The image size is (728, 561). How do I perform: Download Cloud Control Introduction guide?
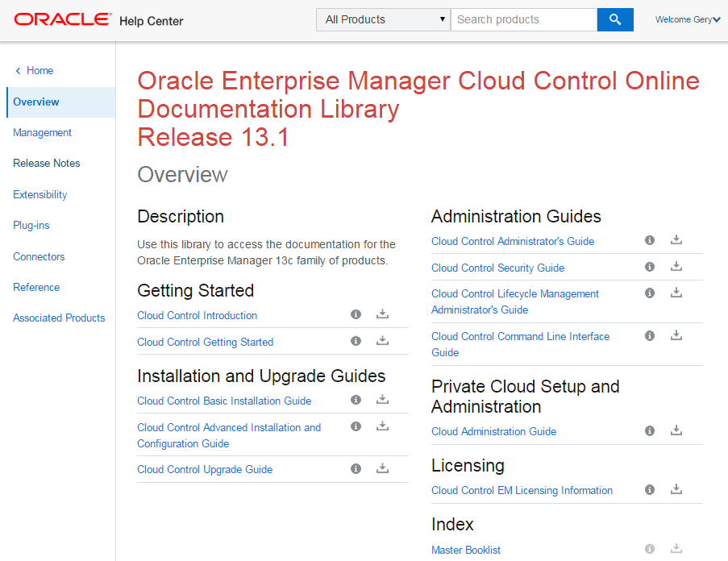tap(382, 314)
